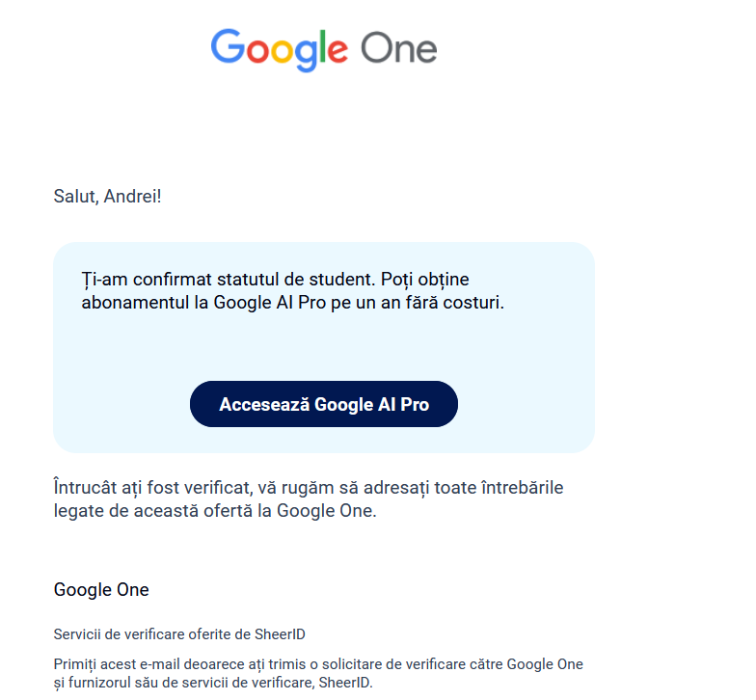This screenshot has width=756, height=700.
Task: Click the colorful 'Google' wordmark in the logo
Action: coord(280,50)
